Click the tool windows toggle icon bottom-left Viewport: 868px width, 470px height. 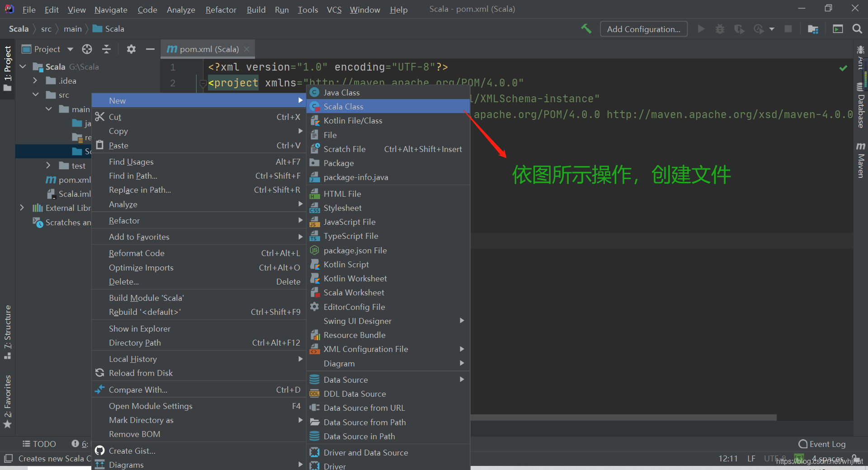pos(8,459)
